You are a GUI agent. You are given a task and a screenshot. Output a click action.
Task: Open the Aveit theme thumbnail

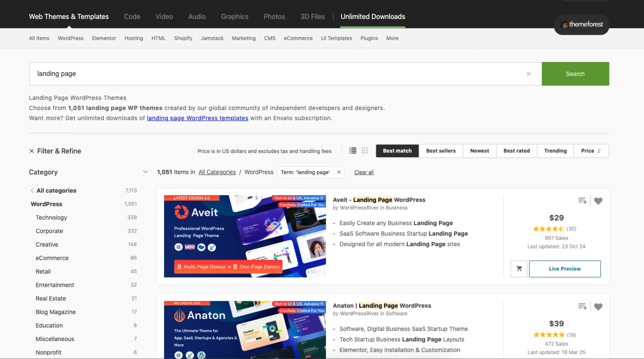pos(245,236)
